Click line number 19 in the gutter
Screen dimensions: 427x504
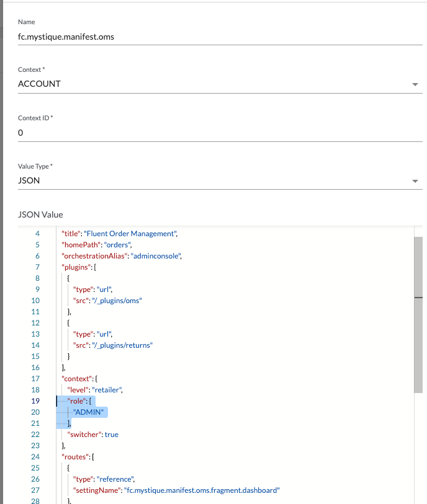35,401
